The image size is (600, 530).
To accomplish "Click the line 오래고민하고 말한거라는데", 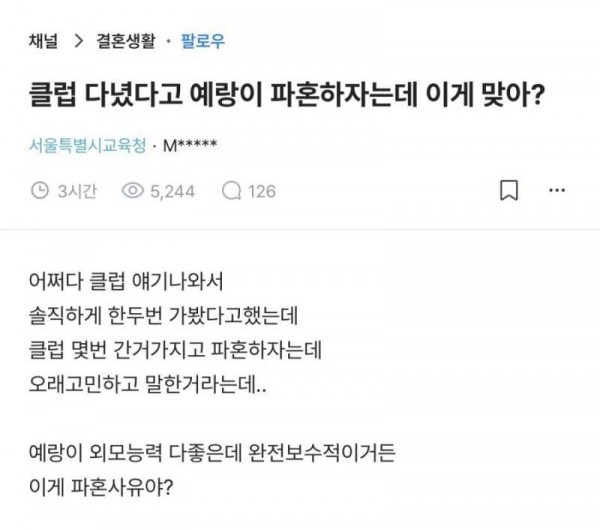I will pyautogui.click(x=147, y=384).
